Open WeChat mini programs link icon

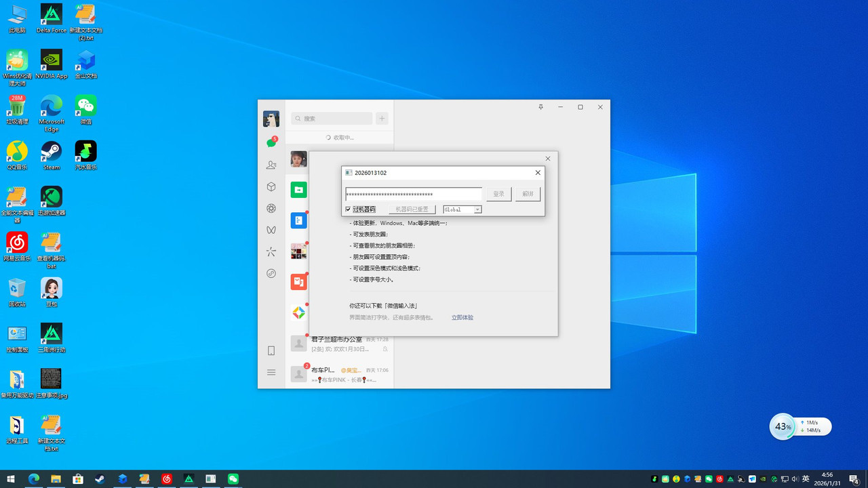pos(271,273)
